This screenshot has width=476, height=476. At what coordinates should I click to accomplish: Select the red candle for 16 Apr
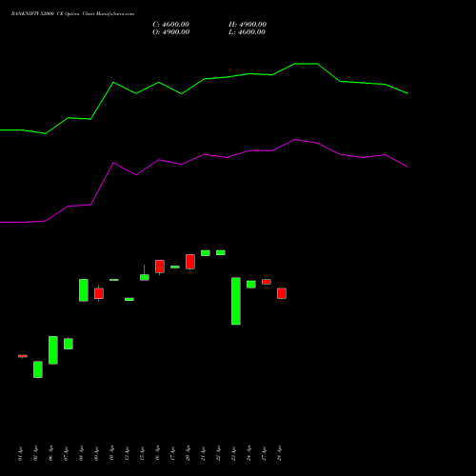[160, 267]
